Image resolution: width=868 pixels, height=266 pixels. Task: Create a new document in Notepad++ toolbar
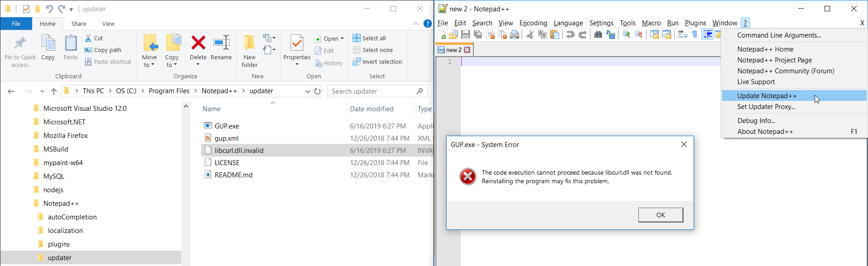(x=442, y=34)
